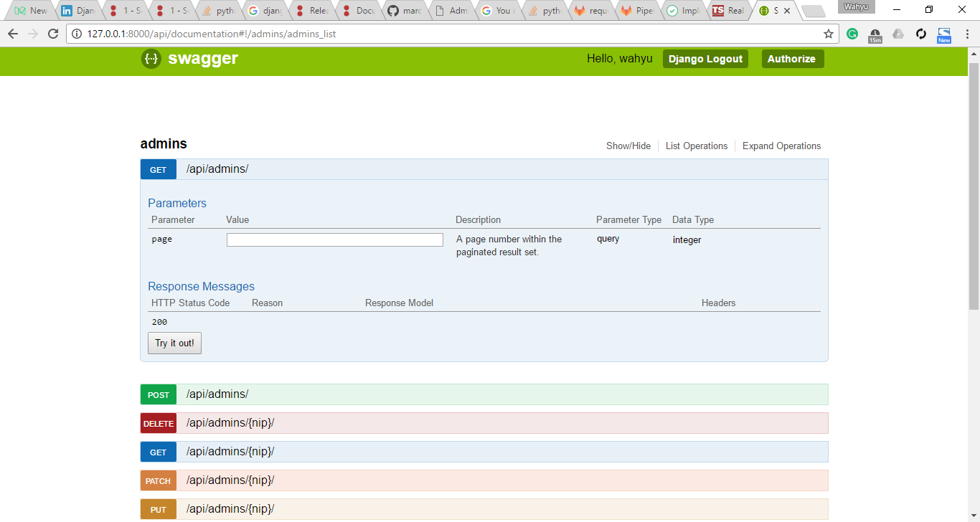Reload the current page
The image size is (980, 522).
pos(53,34)
